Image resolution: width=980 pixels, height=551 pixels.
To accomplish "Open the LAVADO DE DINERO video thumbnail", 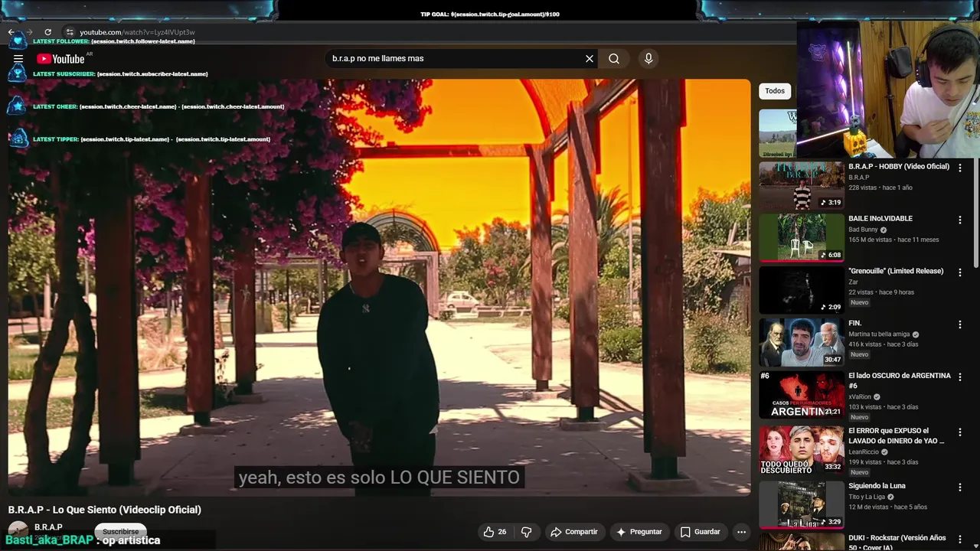I will pyautogui.click(x=802, y=450).
